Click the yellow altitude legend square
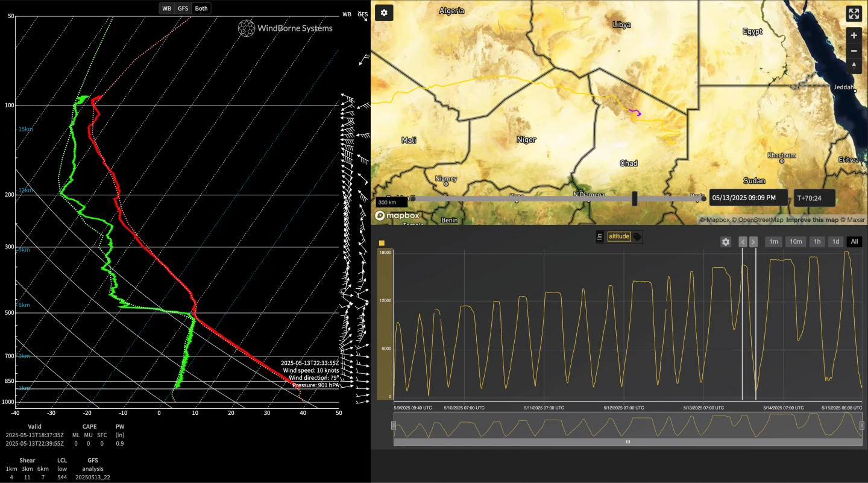This screenshot has width=868, height=483. point(382,243)
